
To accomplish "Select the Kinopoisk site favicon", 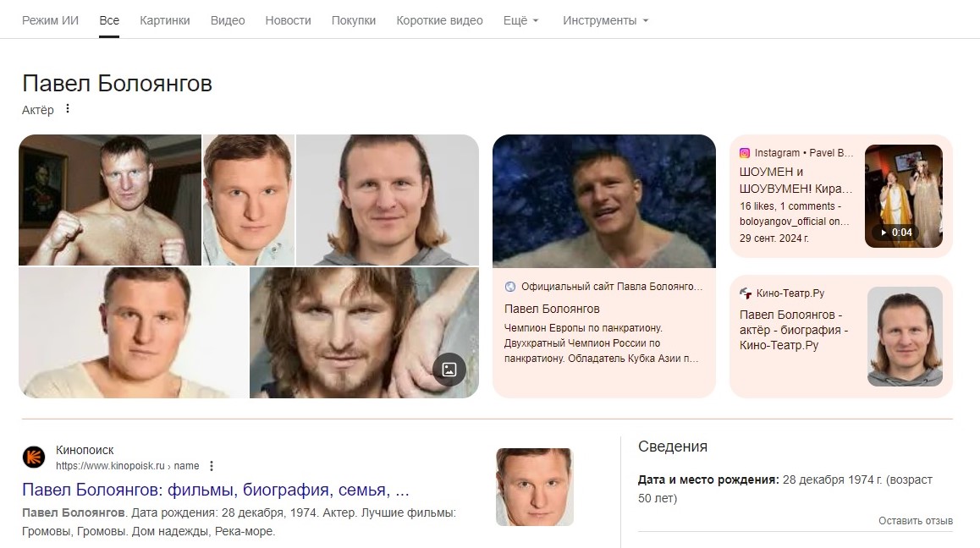I will point(34,458).
